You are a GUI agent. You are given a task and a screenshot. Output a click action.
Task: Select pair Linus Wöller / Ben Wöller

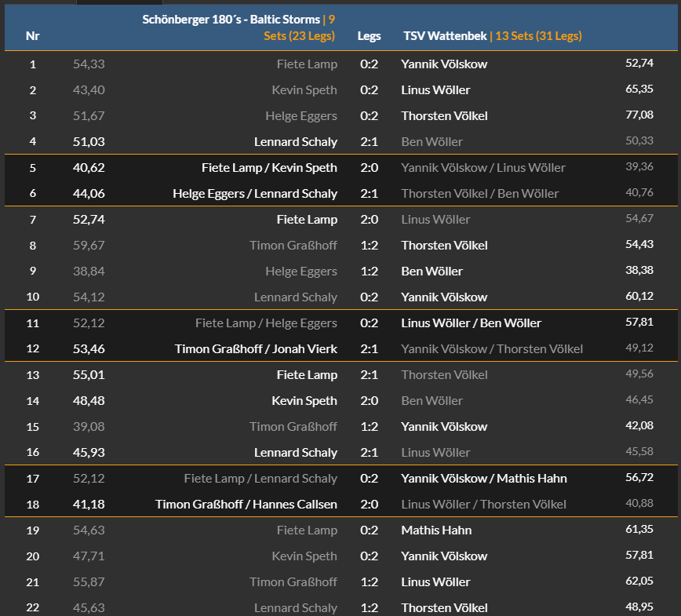click(472, 323)
